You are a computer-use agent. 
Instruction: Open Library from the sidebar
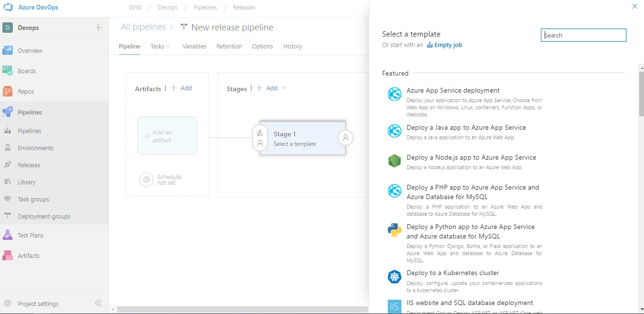click(x=26, y=182)
